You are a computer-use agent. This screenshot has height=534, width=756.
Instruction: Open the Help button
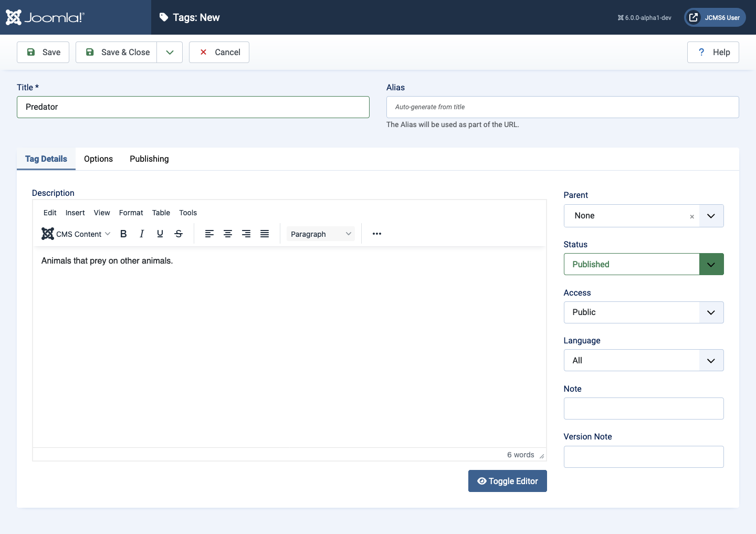coord(713,53)
